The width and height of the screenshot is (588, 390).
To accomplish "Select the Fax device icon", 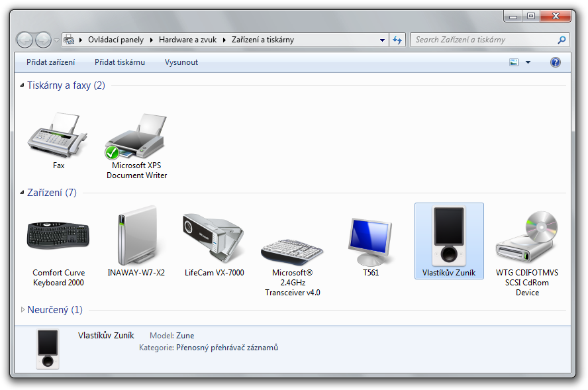I will (58, 135).
